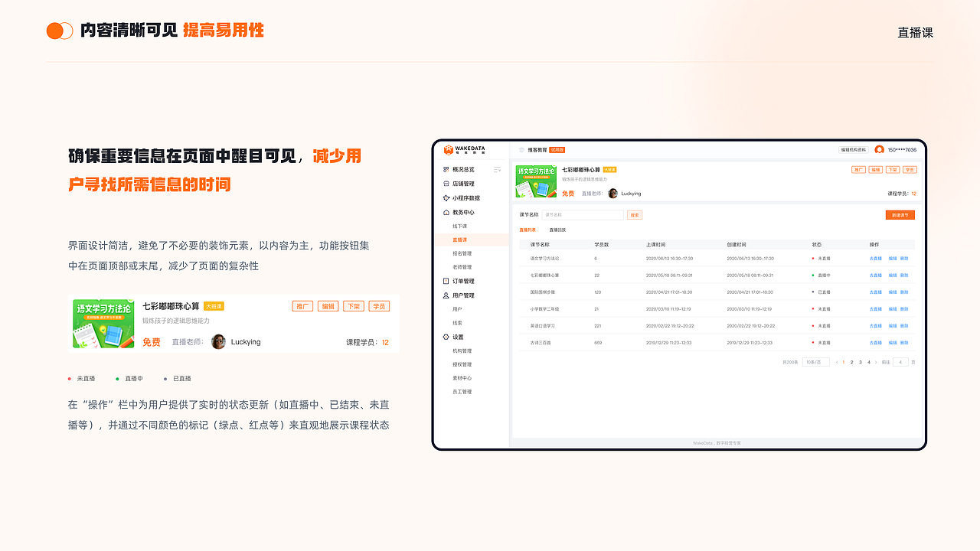Click 删除 for 古诗三百首 row
980x551 pixels.
pyautogui.click(x=904, y=343)
